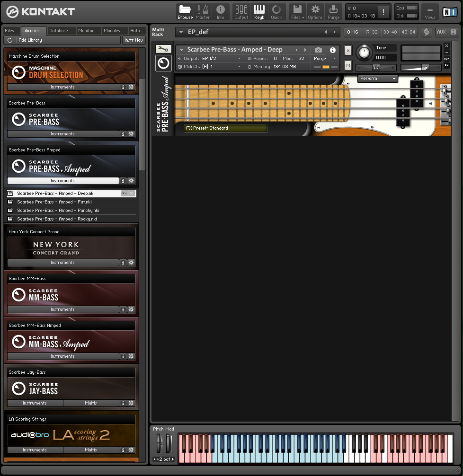Screen dimensions: 463x476
Task: Open the snapshot camera icon
Action: click(x=318, y=50)
